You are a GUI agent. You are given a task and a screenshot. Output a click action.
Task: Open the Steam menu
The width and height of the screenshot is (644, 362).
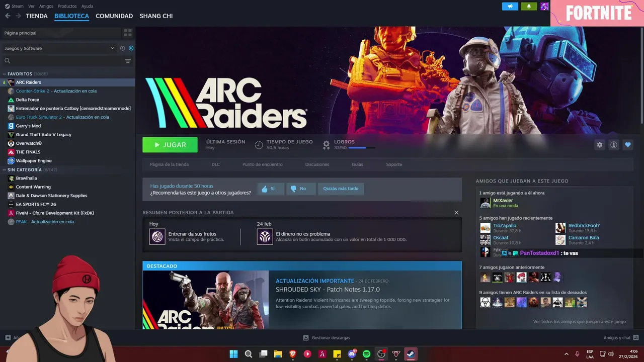18,6
